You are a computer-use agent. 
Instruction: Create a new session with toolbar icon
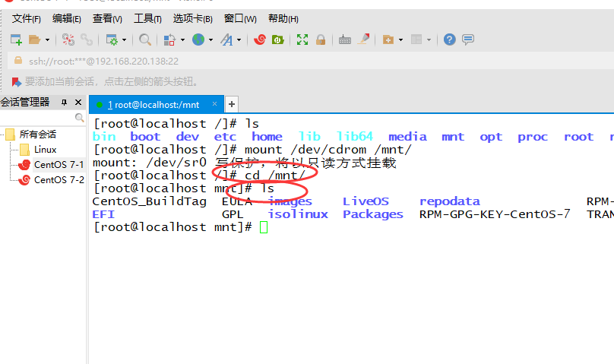click(x=16, y=40)
